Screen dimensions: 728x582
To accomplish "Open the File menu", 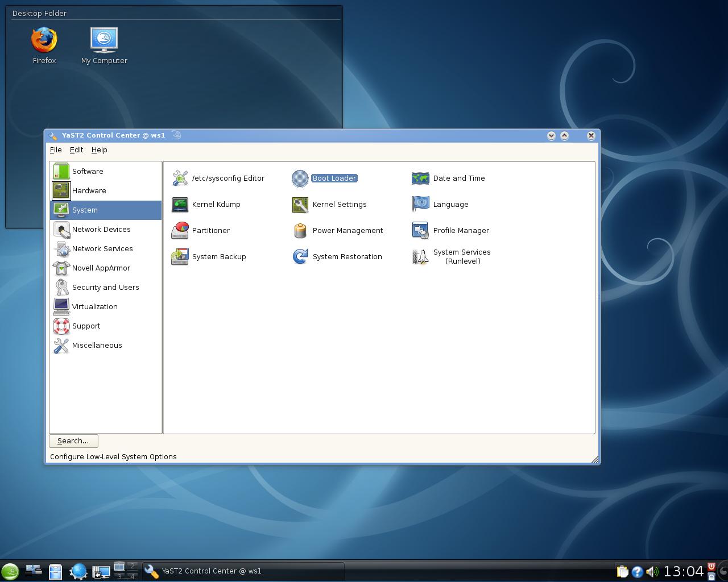I will point(56,149).
